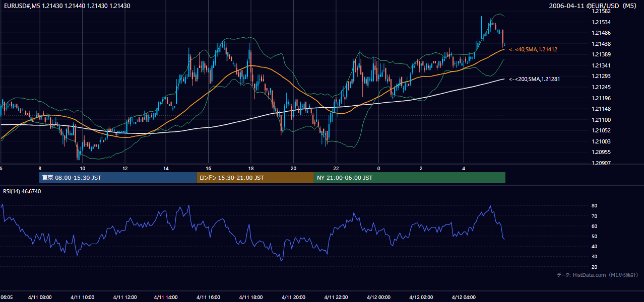Click the RSI 60 level label
The height and width of the screenshot is (302, 644).
(594, 226)
